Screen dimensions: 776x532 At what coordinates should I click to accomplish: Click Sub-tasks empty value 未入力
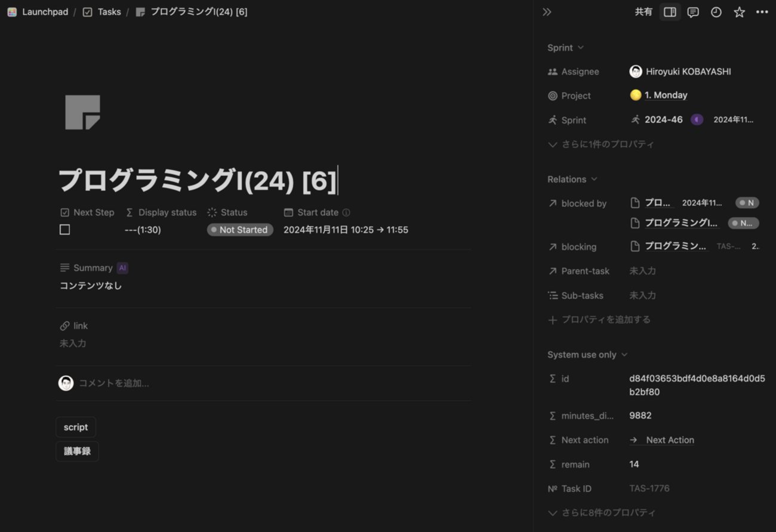(642, 295)
